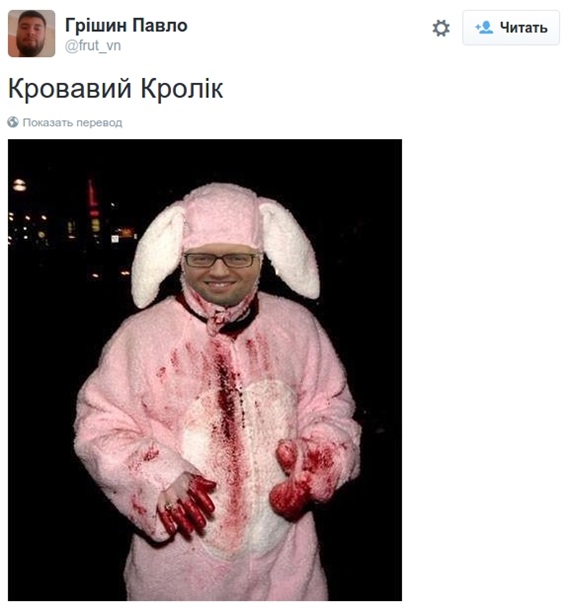This screenshot has height=610, width=568.
Task: Click the pink hood of the costume
Action: pyautogui.click(x=221, y=216)
